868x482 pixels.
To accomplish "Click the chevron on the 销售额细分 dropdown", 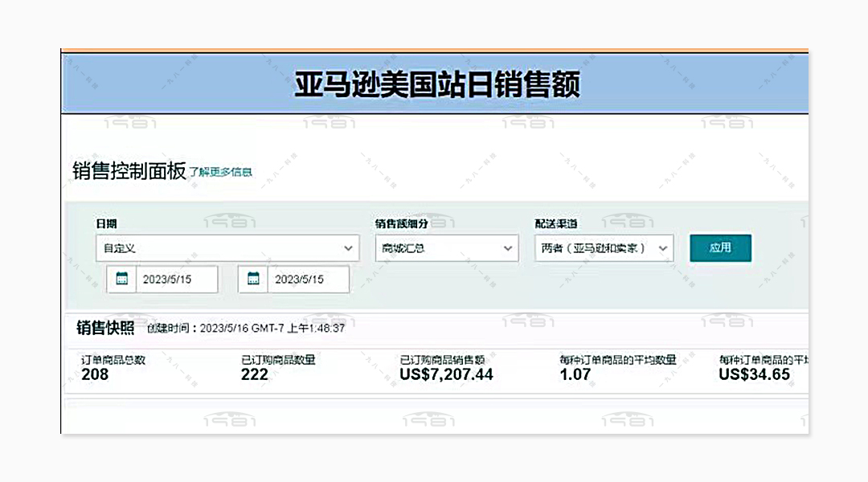I will click(x=507, y=248).
